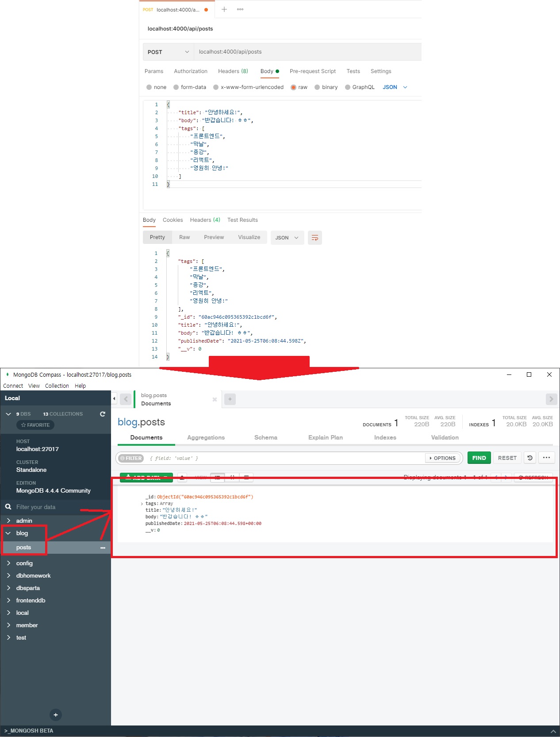Screen dimensions: 560x737
Task: Expand the config database
Action: (8, 563)
